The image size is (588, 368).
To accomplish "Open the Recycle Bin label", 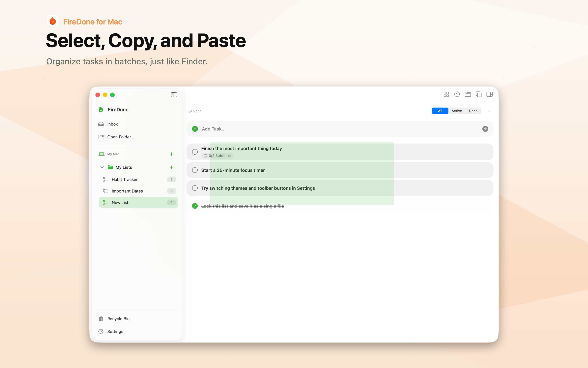I will [118, 319].
